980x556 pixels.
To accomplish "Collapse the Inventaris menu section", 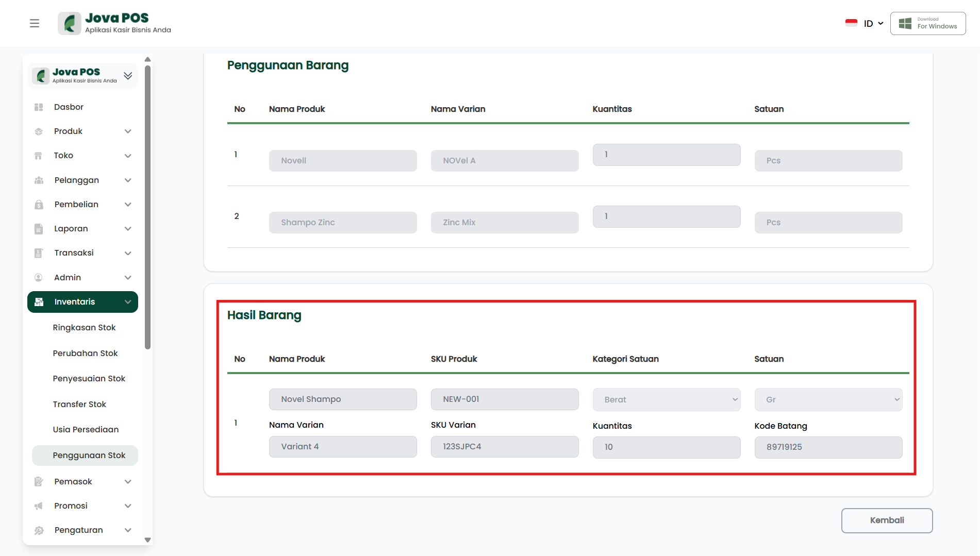I will 128,302.
